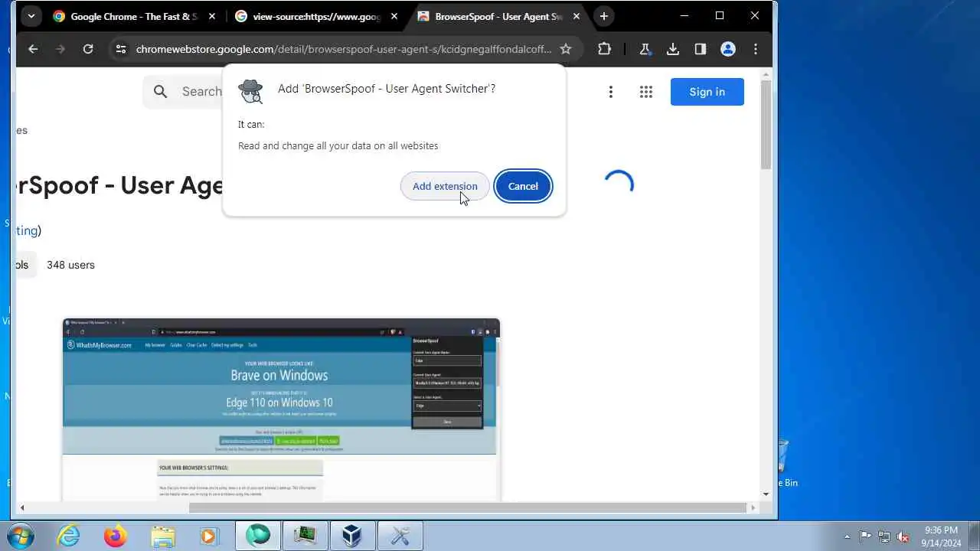Open the Downloads icon in toolbar
This screenshot has width=980, height=551.
click(673, 49)
